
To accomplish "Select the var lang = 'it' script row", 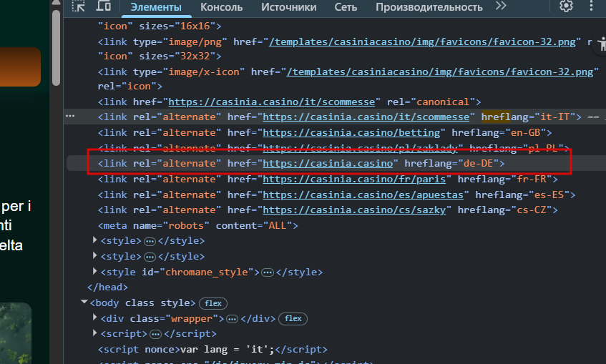I will coord(212,349).
